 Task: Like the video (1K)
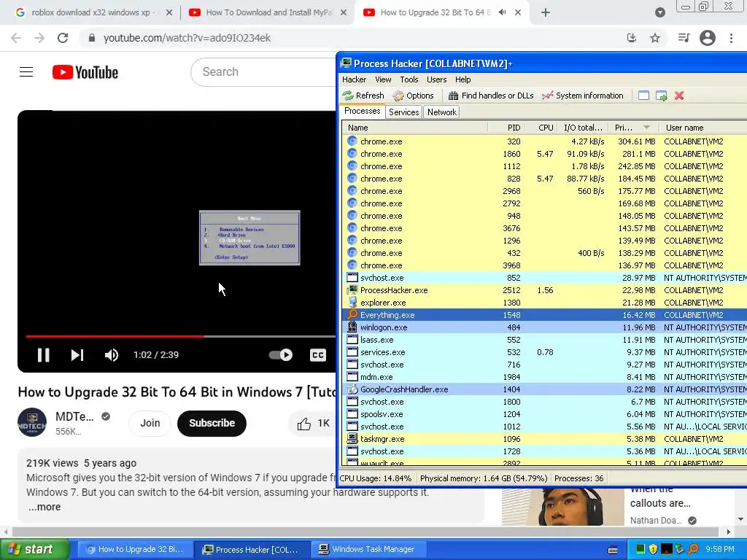pyautogui.click(x=314, y=424)
